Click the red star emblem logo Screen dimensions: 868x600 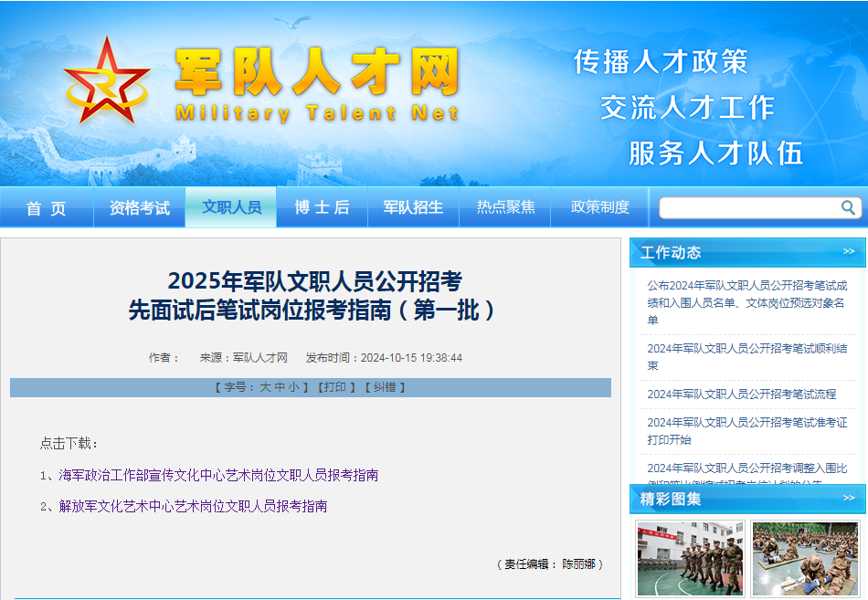pyautogui.click(x=106, y=81)
